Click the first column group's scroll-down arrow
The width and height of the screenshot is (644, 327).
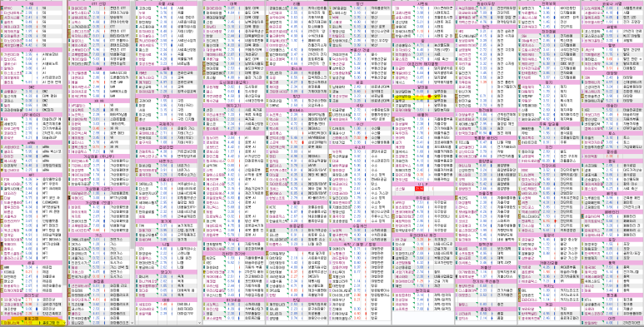(x=64, y=324)
